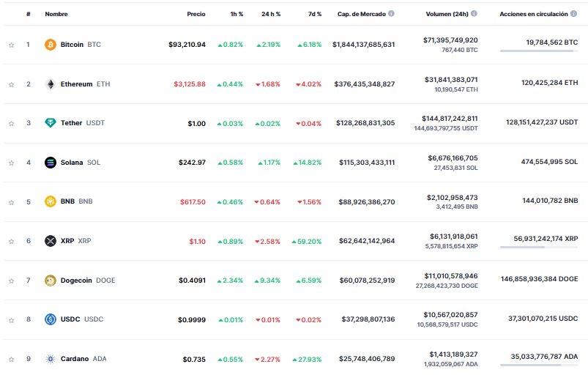Image resolution: width=588 pixels, height=375 pixels.
Task: Click Tether volume $144,817,242,811
Action: tap(450, 119)
